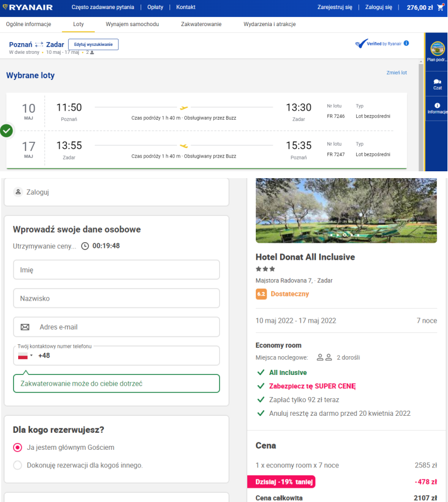Click the round-trip arrows between Poznań and Zadar

coord(39,44)
